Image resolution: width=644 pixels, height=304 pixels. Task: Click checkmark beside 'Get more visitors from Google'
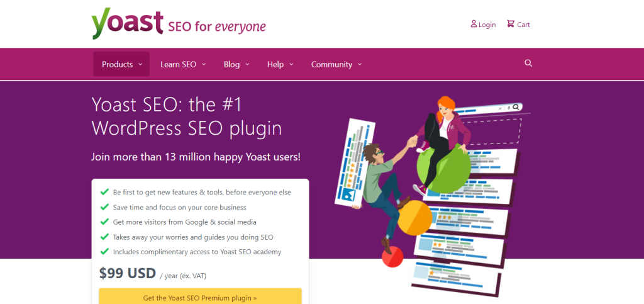(x=105, y=222)
